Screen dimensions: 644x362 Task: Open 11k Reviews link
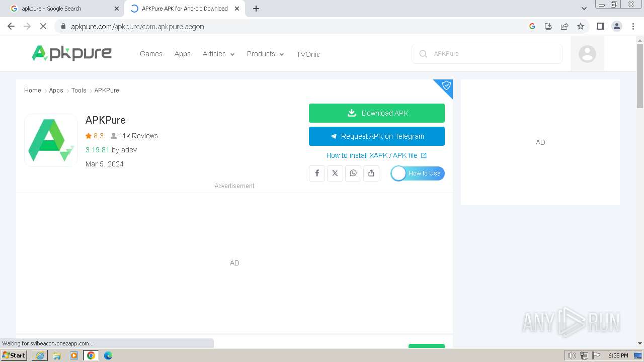134,136
